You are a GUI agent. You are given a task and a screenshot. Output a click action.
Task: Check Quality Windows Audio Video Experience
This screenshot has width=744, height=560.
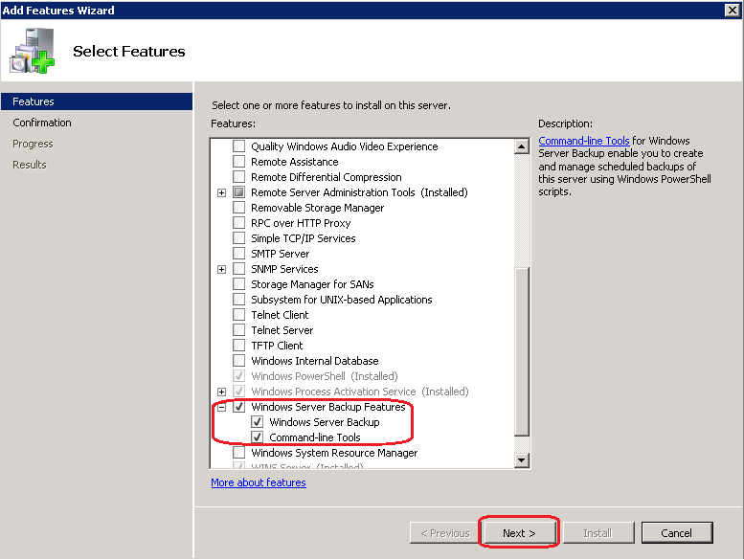pos(238,146)
